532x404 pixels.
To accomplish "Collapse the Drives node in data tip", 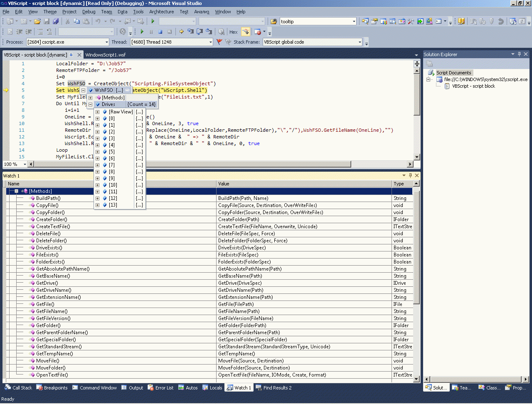I will (90, 104).
